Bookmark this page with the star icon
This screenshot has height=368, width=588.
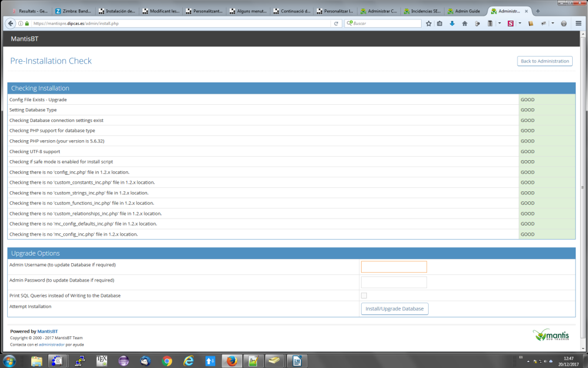(x=429, y=24)
